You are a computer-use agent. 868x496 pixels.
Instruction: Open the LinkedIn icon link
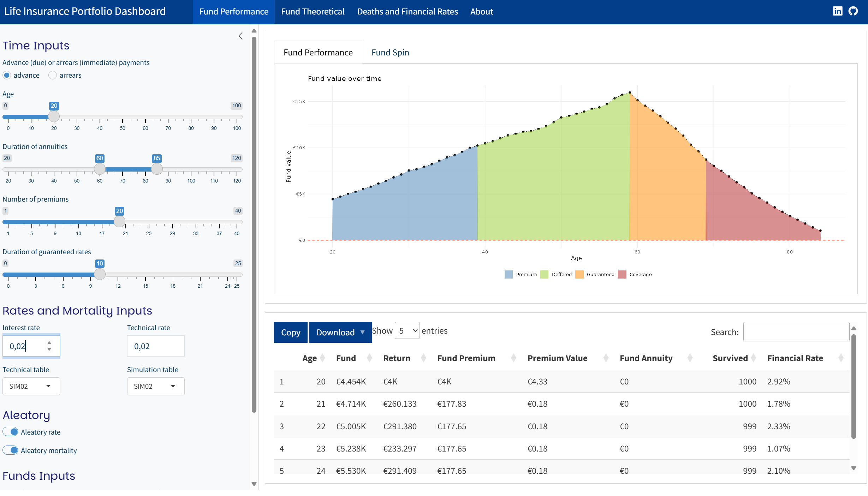click(x=837, y=11)
